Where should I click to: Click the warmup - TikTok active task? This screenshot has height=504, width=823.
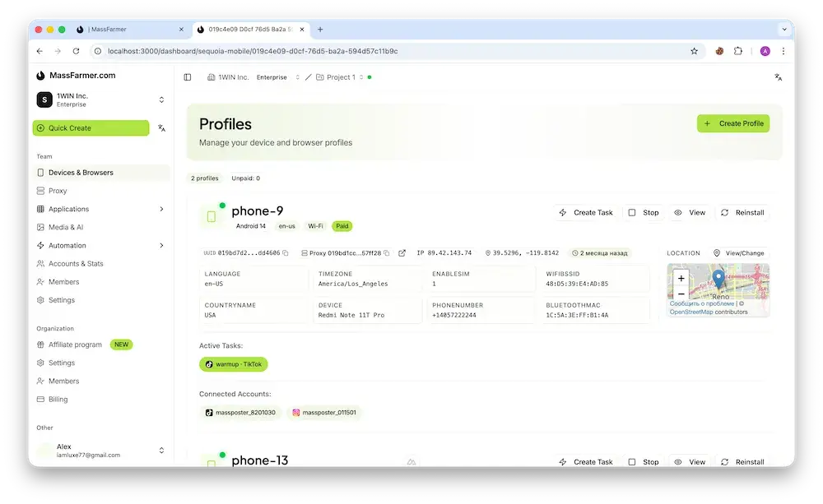[234, 364]
